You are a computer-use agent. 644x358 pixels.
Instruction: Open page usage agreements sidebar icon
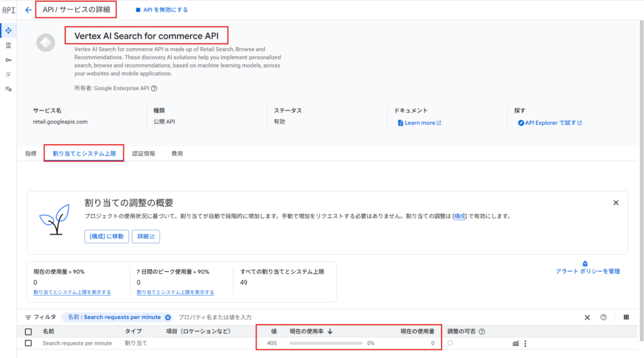click(x=8, y=89)
